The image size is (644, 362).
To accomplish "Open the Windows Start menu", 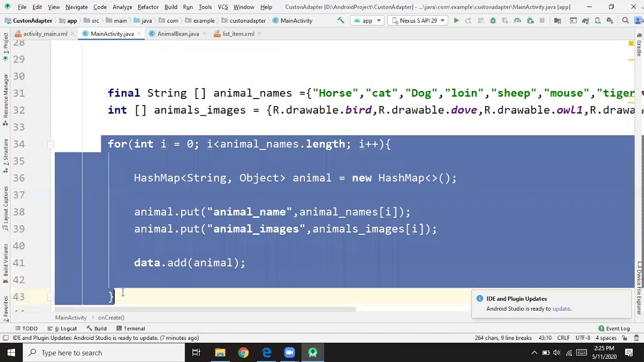I will (x=11, y=353).
